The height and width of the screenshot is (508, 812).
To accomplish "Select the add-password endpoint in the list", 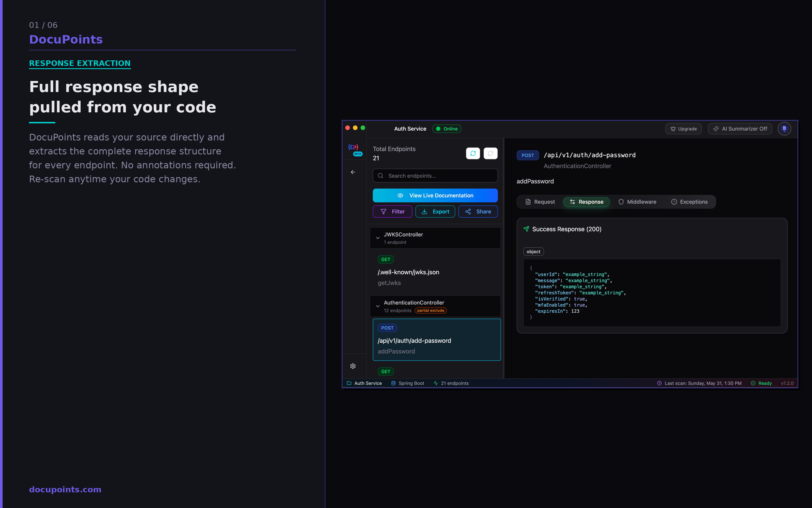I will tap(436, 340).
